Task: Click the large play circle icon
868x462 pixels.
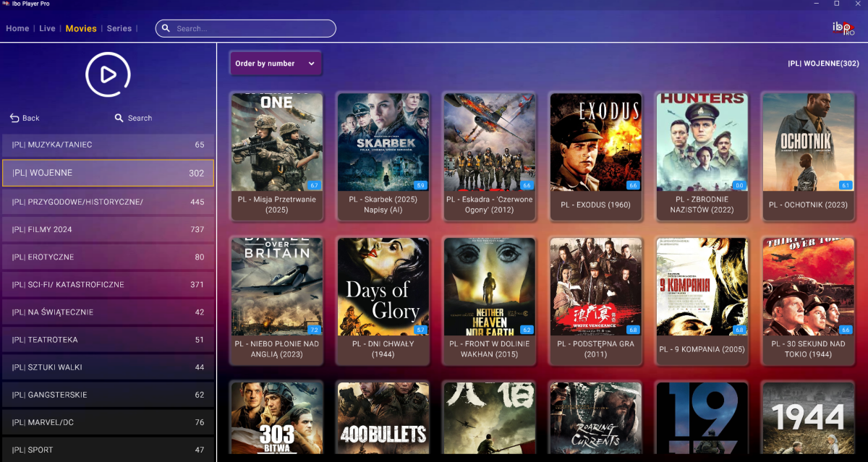Action: tap(108, 74)
